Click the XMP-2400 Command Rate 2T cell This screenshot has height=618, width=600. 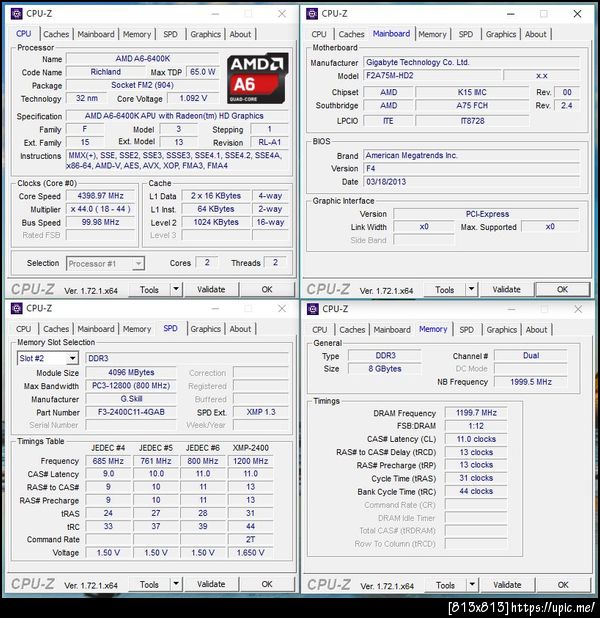(x=250, y=539)
